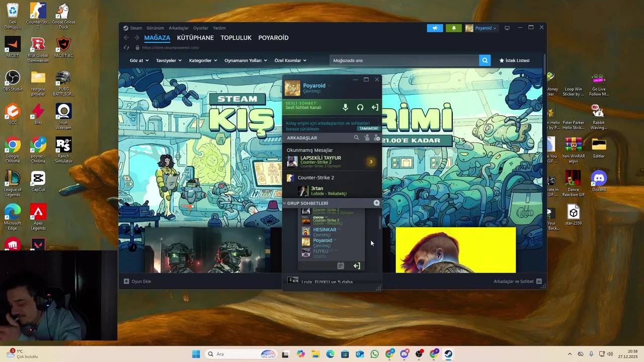Launch the FACEIT AC desktop shortcut

[x=63, y=48]
